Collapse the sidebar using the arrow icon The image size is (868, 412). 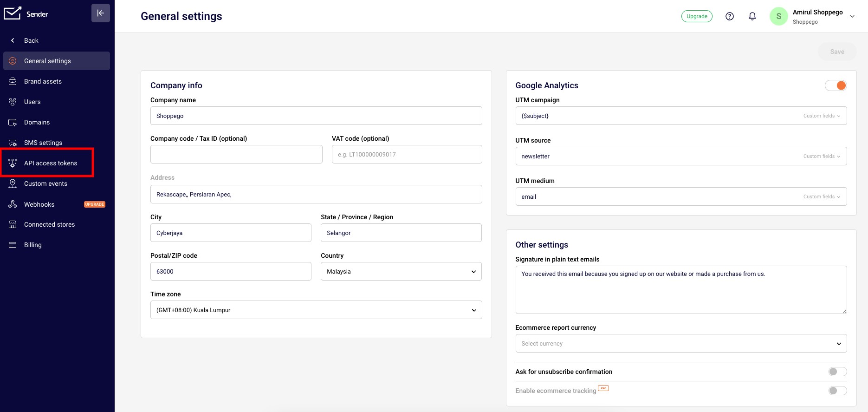pos(101,13)
